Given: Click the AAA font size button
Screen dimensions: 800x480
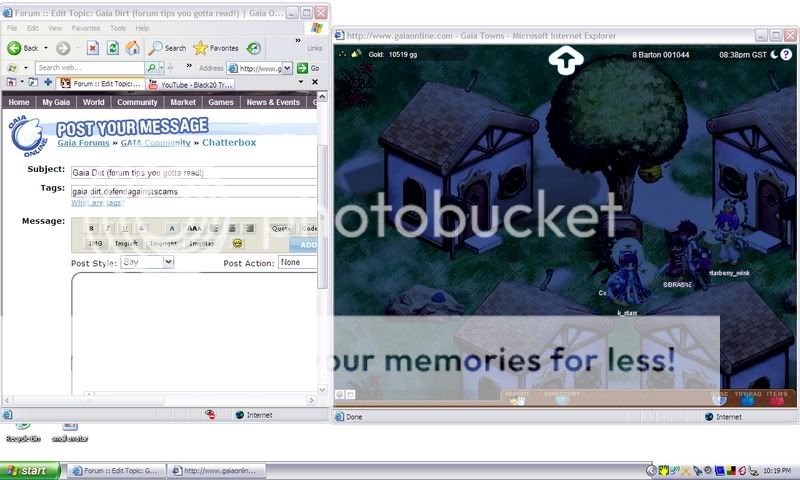Looking at the screenshot, I should coord(194,228).
